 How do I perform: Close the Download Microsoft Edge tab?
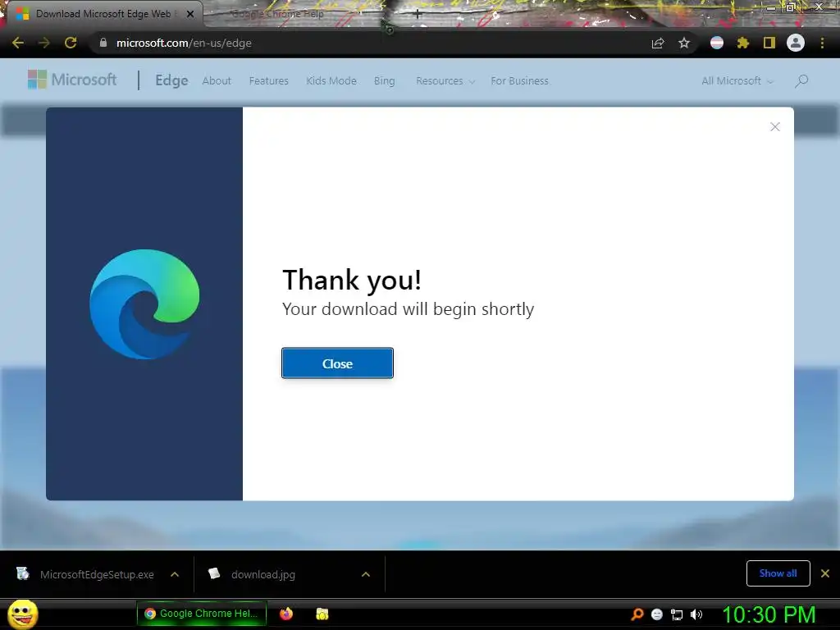click(190, 14)
